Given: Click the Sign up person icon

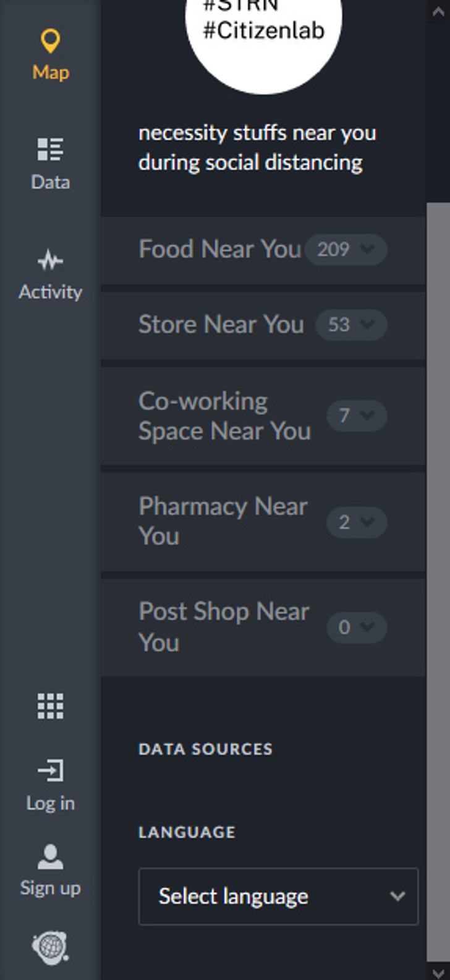Looking at the screenshot, I should coord(50,857).
